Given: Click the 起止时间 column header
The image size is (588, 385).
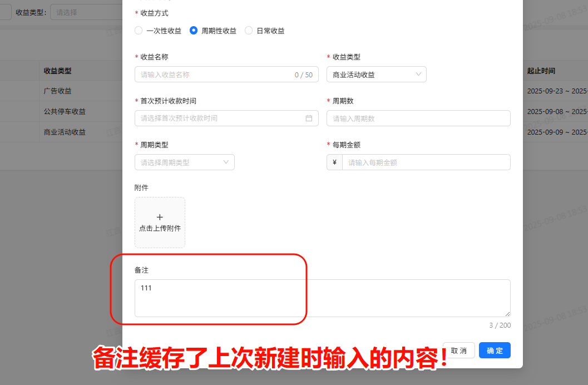Looking at the screenshot, I should tap(541, 71).
